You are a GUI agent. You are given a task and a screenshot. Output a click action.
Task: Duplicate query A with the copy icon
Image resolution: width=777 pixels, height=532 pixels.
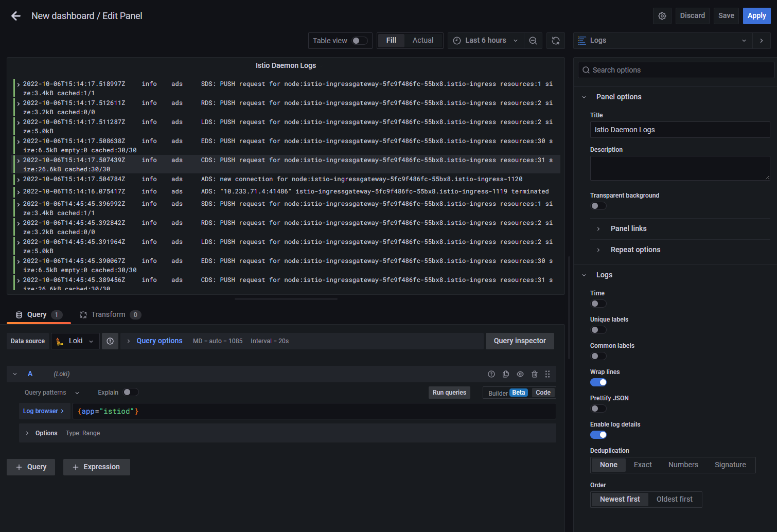506,374
